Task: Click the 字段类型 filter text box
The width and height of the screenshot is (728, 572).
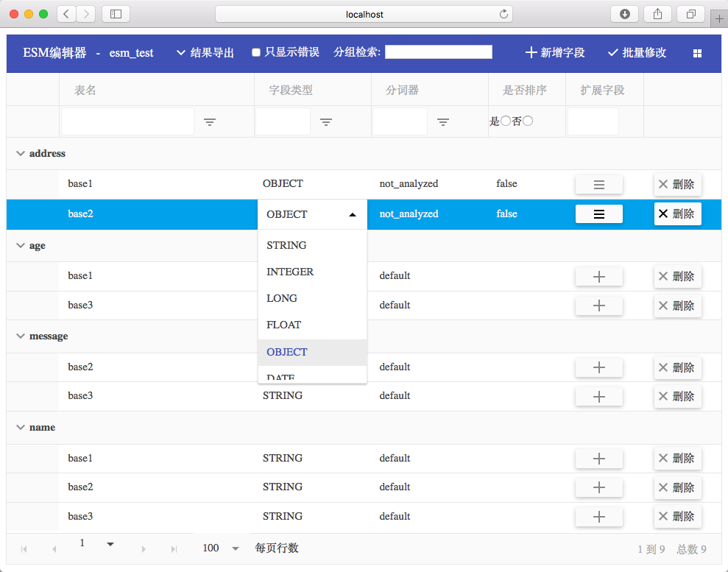Action: (283, 121)
